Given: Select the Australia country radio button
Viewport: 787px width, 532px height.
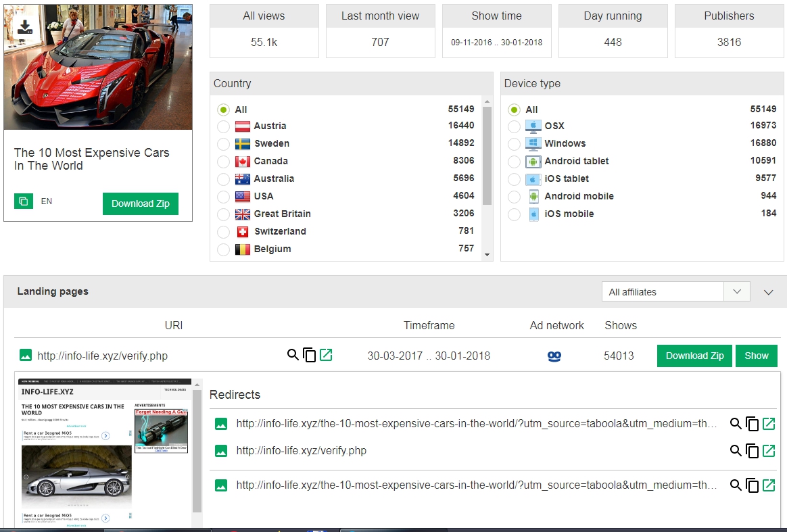Looking at the screenshot, I should point(223,179).
